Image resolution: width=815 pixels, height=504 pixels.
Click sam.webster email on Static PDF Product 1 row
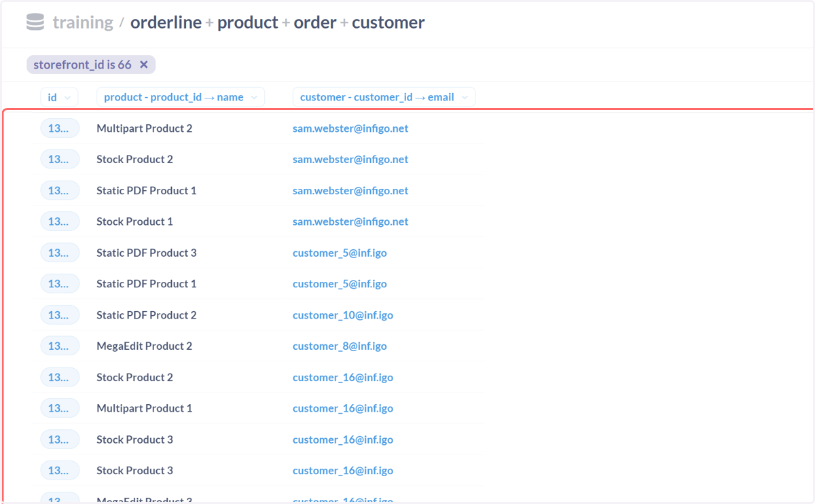tap(350, 190)
